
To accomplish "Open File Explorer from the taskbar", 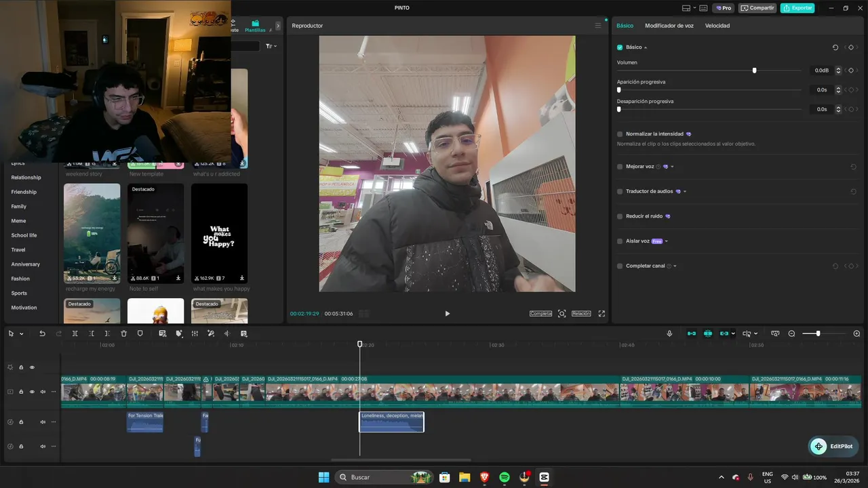I will 465,477.
